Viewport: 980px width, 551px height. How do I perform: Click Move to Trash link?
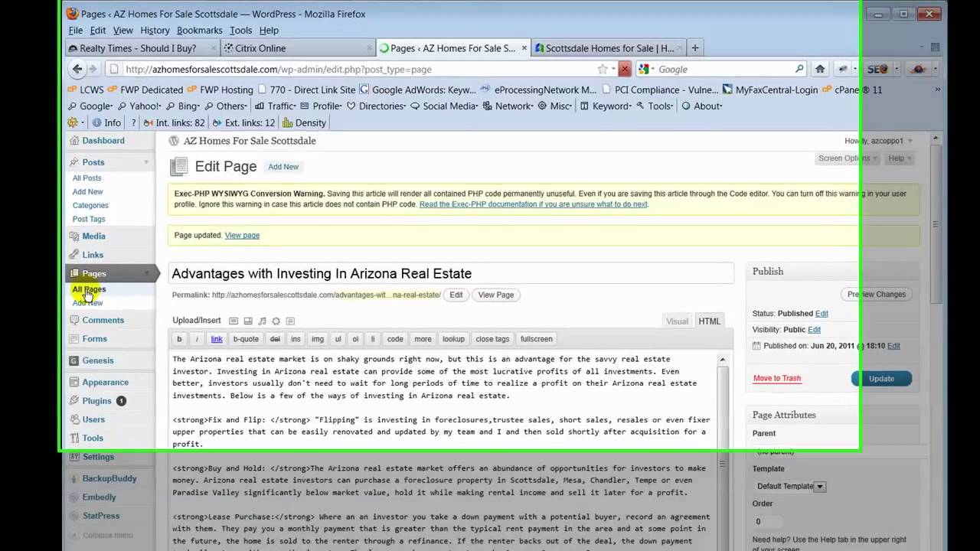(776, 379)
